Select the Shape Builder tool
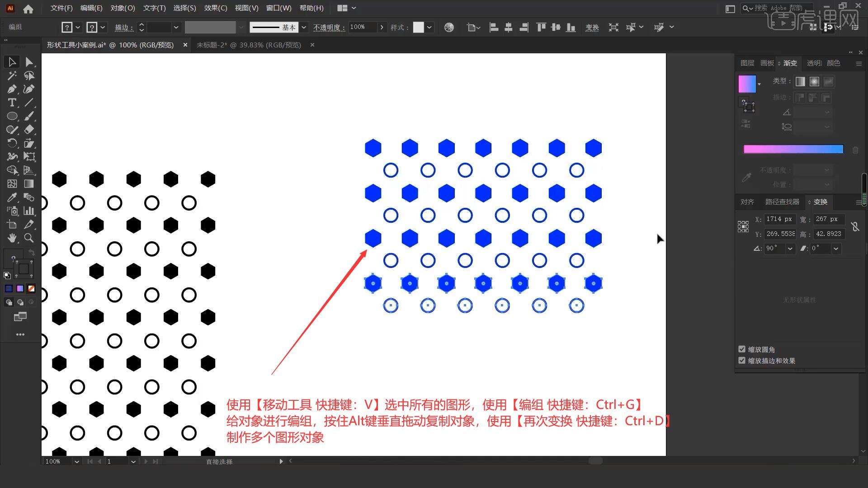868x488 pixels. (12, 170)
